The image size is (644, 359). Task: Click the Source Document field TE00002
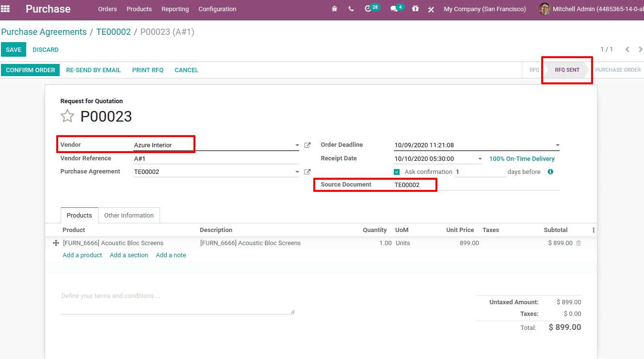click(x=477, y=185)
